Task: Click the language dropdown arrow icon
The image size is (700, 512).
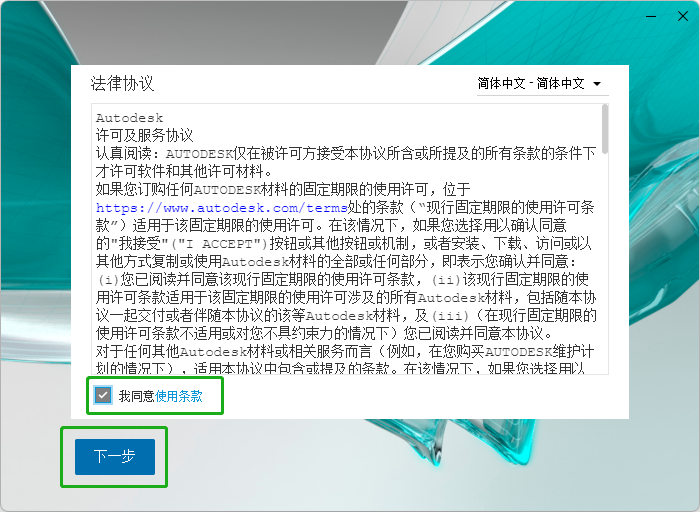Action: [597, 84]
